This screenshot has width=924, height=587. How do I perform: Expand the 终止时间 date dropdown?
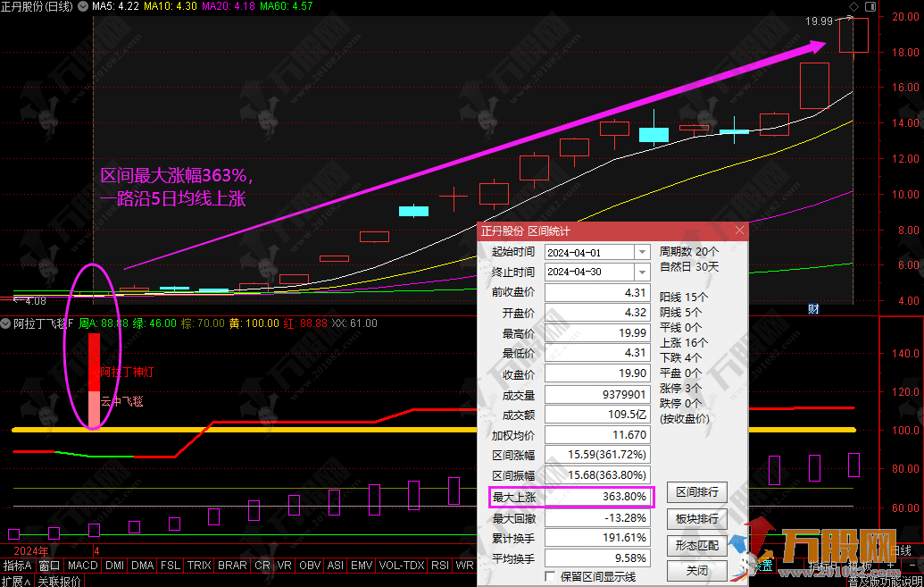[x=642, y=272]
